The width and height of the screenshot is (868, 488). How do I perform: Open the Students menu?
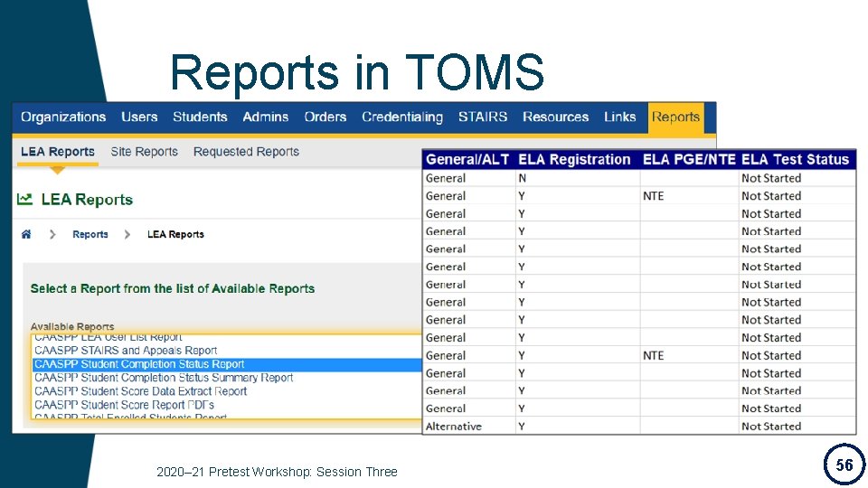tap(200, 117)
